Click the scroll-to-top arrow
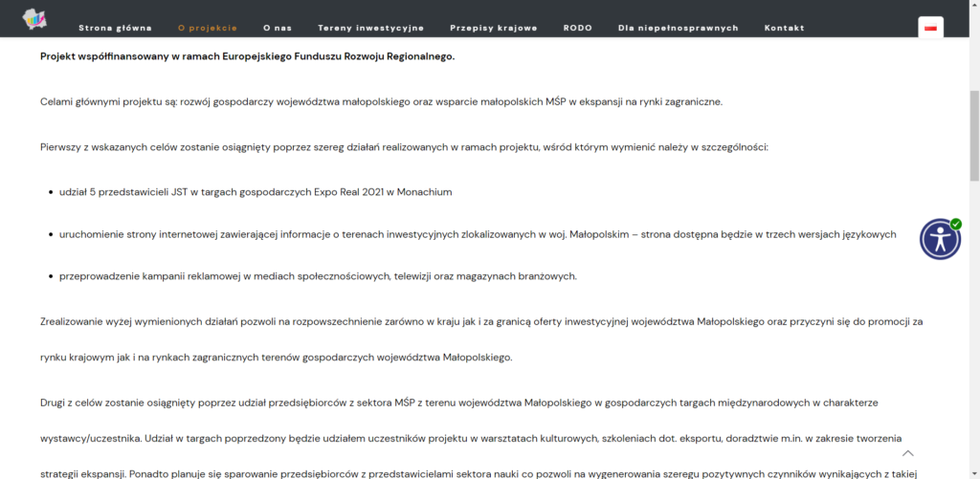The image size is (980, 479). pyautogui.click(x=908, y=453)
